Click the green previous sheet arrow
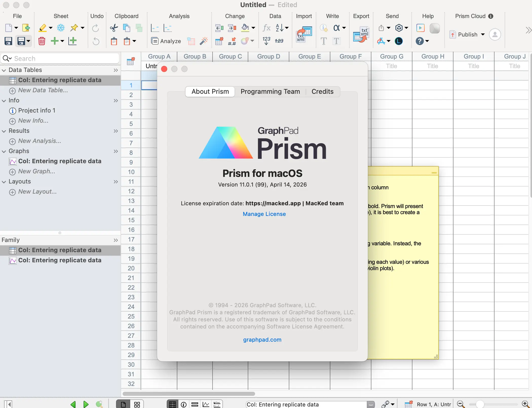The height and width of the screenshot is (408, 532). 73,404
